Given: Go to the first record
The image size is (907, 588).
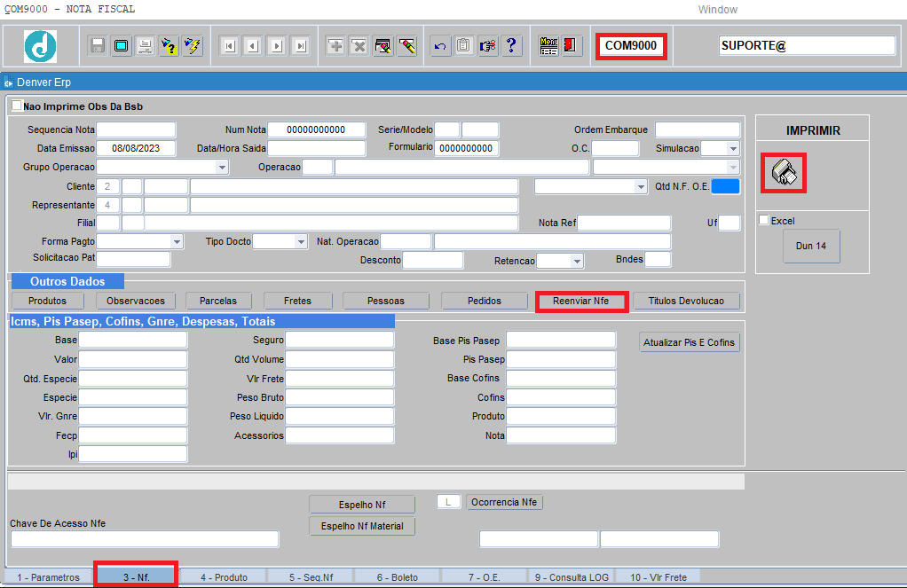Looking at the screenshot, I should 230,46.
